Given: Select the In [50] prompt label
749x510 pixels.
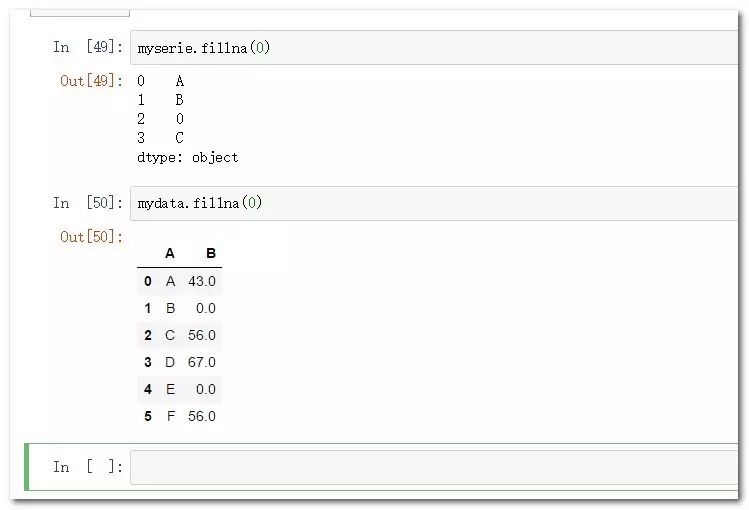Looking at the screenshot, I should tap(88, 203).
